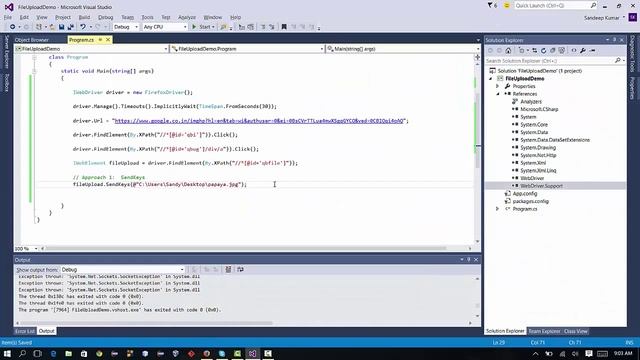Select the WebDriver.Support reference

click(x=541, y=186)
